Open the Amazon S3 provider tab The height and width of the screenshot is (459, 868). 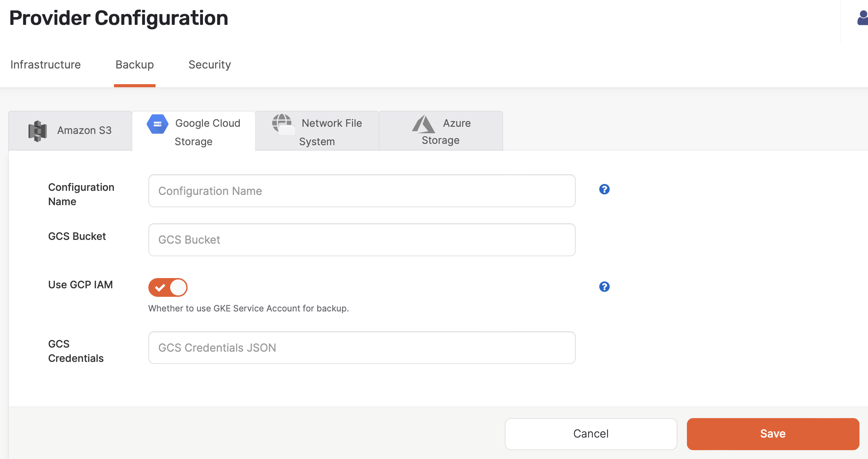click(x=70, y=130)
